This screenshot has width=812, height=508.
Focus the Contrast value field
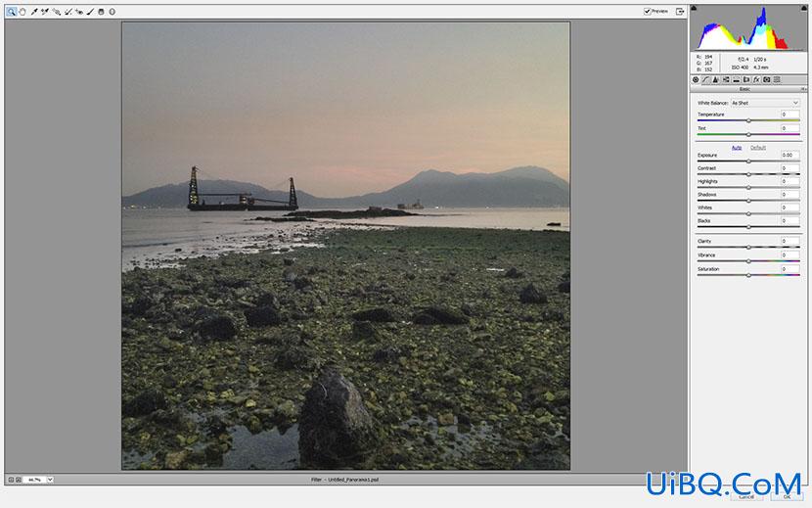(789, 168)
